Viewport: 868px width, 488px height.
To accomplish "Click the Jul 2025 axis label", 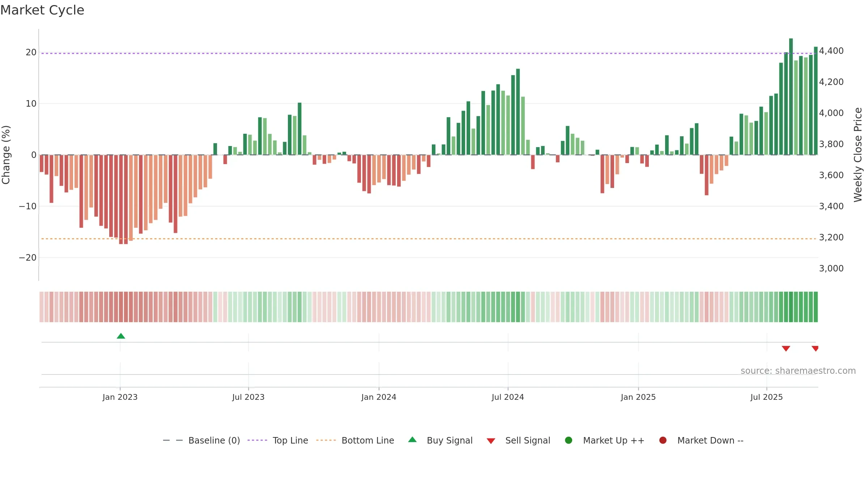I will [767, 397].
